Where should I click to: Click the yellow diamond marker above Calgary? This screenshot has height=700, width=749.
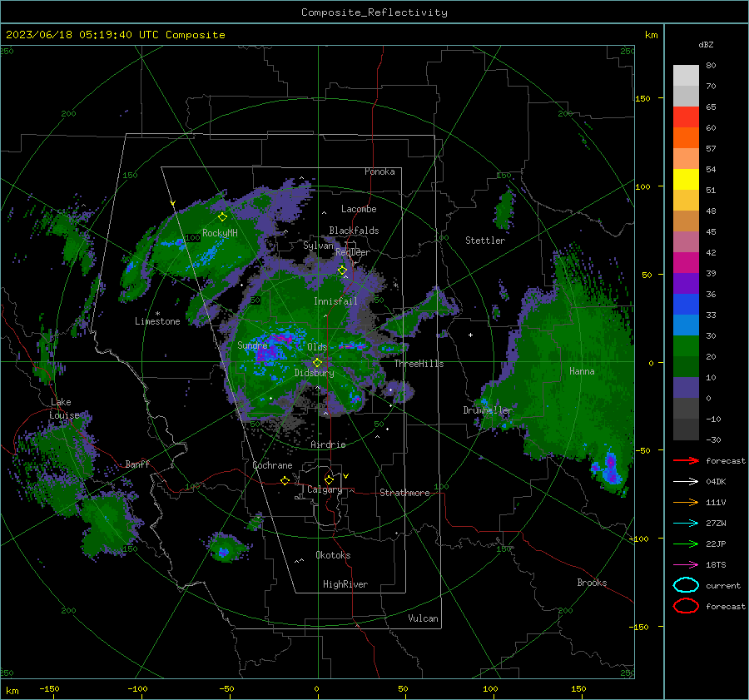click(329, 479)
